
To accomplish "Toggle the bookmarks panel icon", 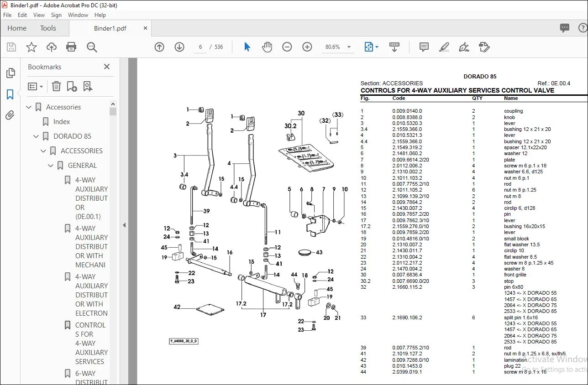I will 10,94.
